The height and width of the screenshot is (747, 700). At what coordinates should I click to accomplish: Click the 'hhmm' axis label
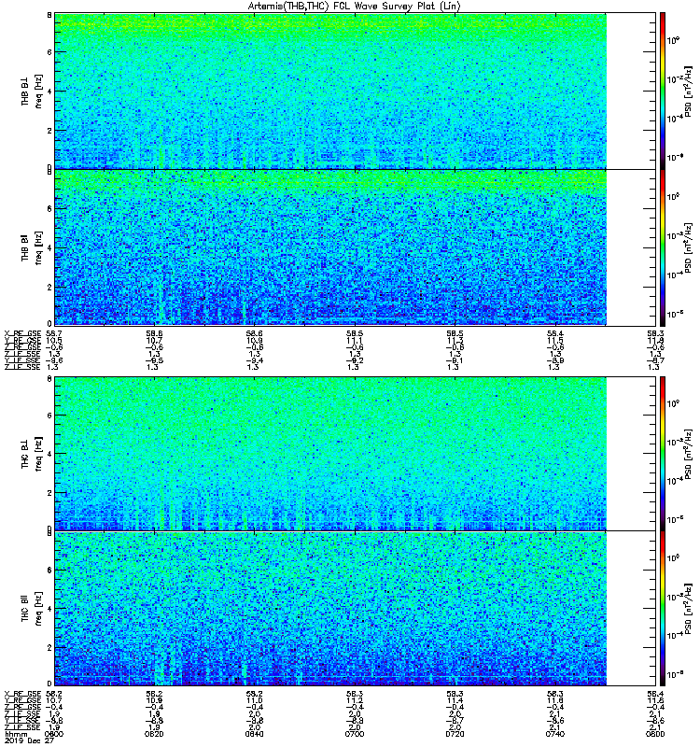click(16, 734)
